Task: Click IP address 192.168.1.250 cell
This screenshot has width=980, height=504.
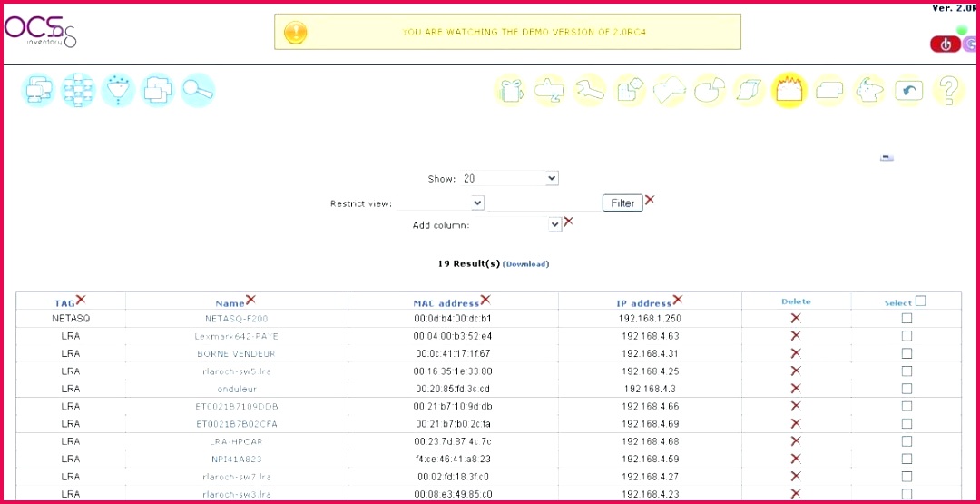Action: [x=650, y=318]
